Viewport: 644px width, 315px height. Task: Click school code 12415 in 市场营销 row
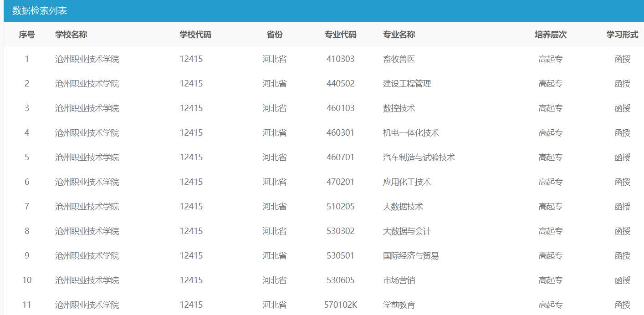pos(191,280)
